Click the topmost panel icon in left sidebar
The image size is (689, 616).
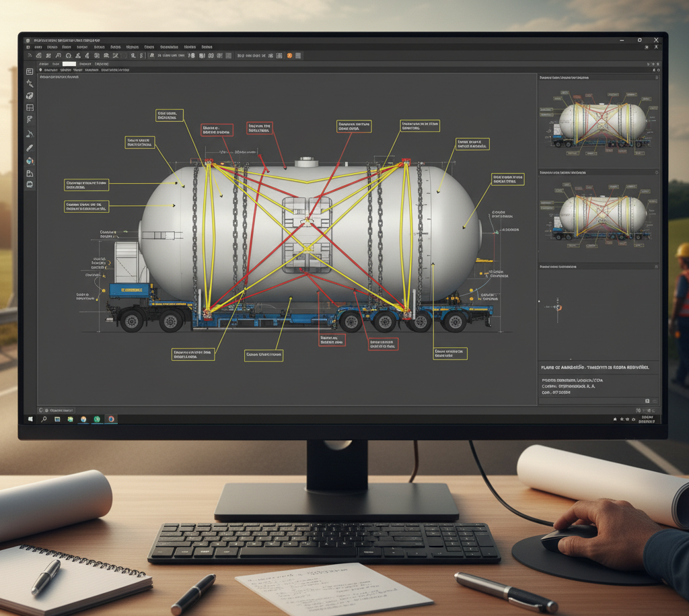click(30, 71)
